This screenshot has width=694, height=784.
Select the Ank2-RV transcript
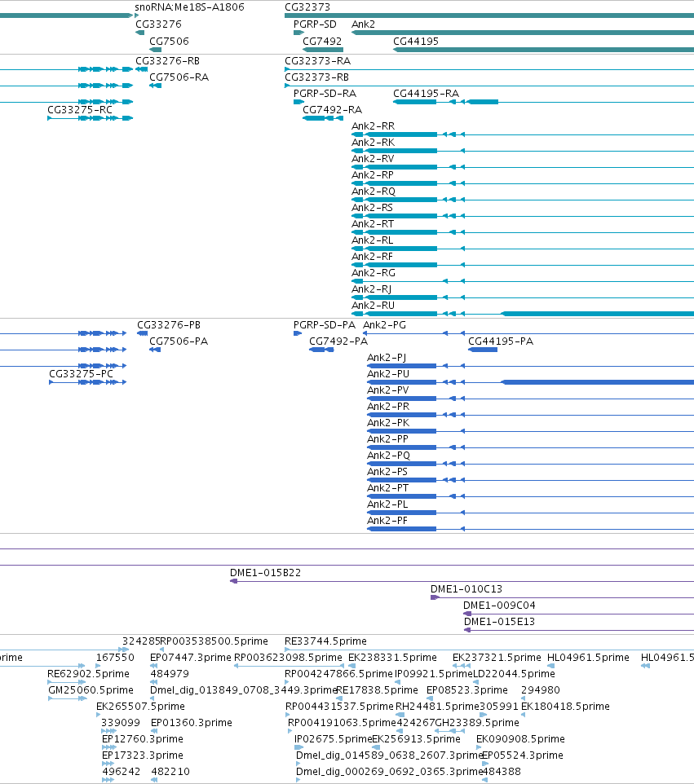coord(523,167)
